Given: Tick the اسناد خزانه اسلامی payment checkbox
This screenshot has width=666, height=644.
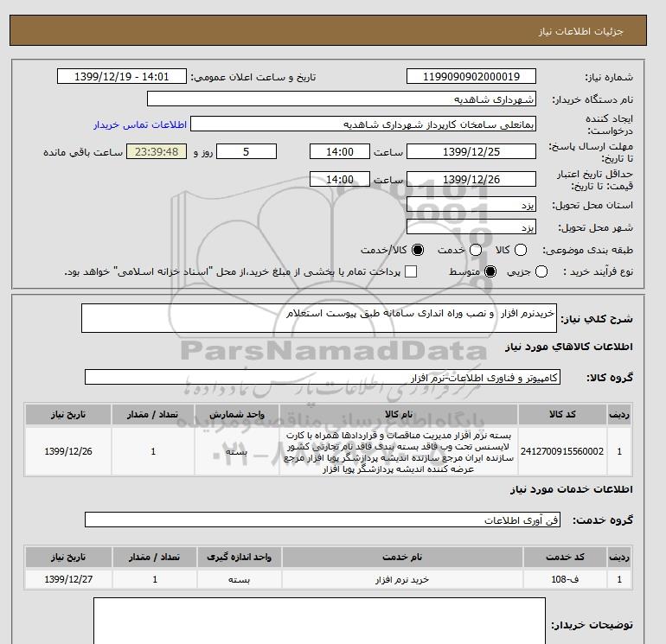Looking at the screenshot, I should (411, 271).
